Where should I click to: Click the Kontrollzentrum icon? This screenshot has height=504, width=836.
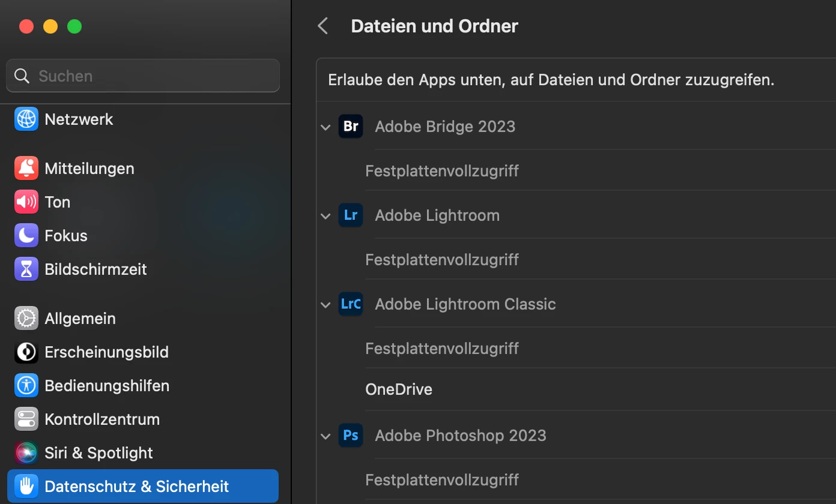pos(26,419)
